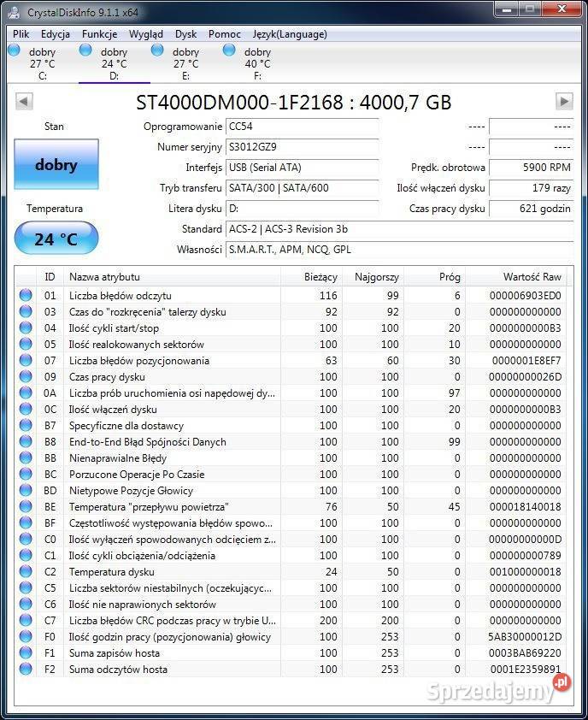Click the Numer seryjny field S3012GZ9

click(x=302, y=147)
